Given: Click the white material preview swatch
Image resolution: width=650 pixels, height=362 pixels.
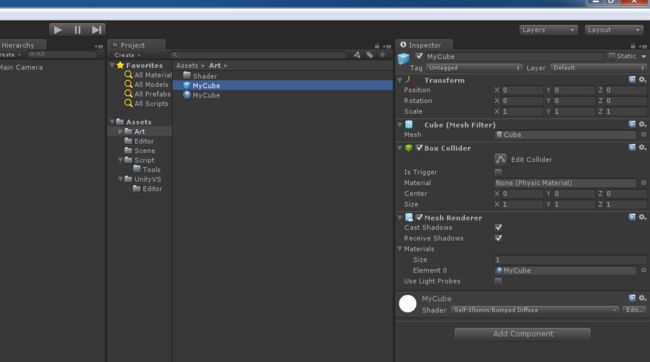Looking at the screenshot, I should pos(407,304).
